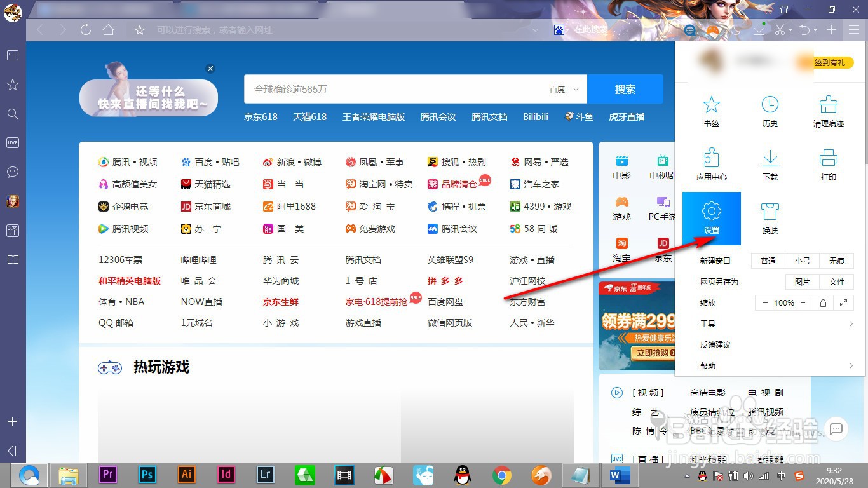The height and width of the screenshot is (488, 868).
Task: Open a new incognito (无痕) window
Action: point(837,261)
